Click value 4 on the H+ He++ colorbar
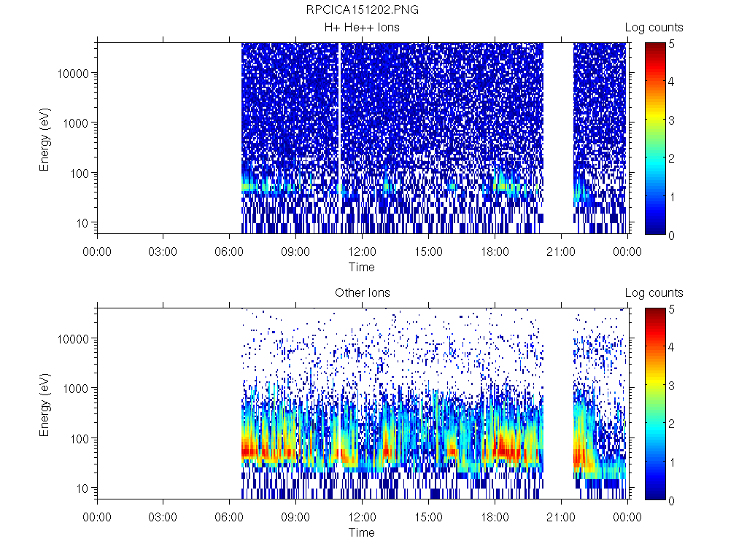 pos(671,82)
